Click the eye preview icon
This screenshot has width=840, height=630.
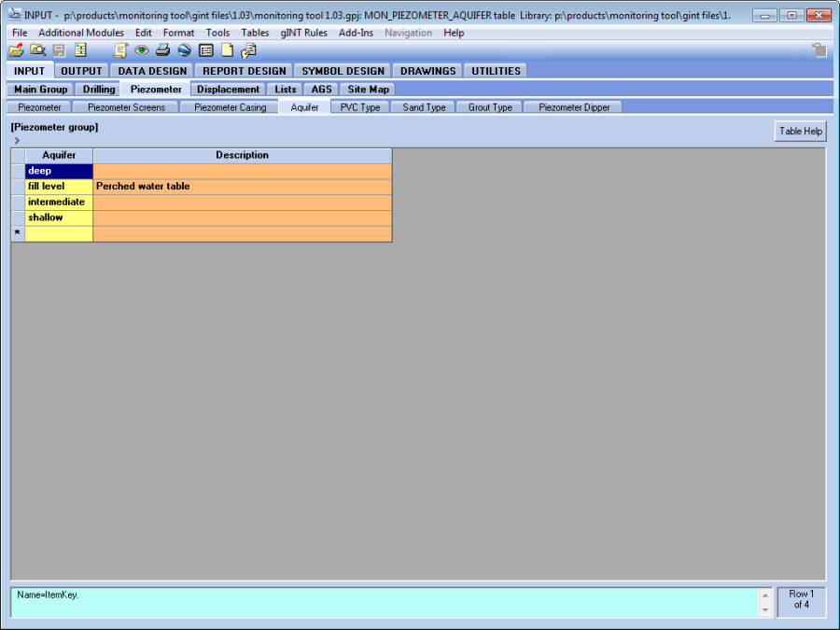tap(141, 50)
